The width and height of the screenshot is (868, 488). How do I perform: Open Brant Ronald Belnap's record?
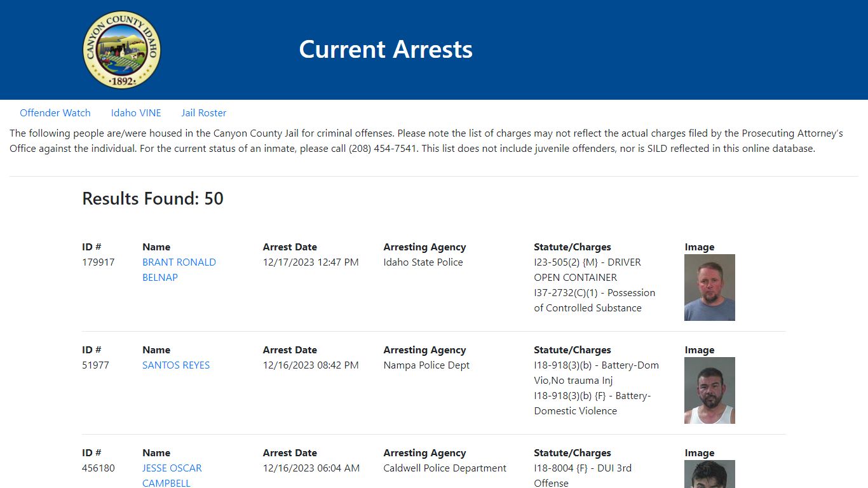pyautogui.click(x=179, y=270)
